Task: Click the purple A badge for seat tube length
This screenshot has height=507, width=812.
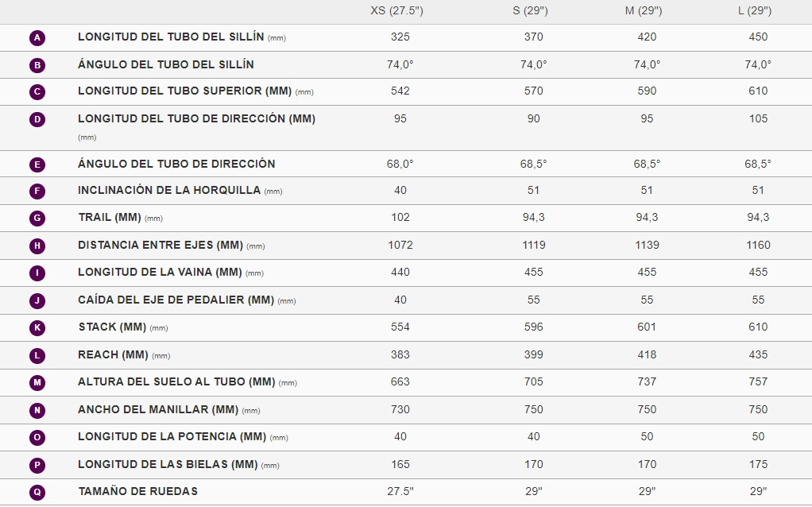Action: click(37, 38)
